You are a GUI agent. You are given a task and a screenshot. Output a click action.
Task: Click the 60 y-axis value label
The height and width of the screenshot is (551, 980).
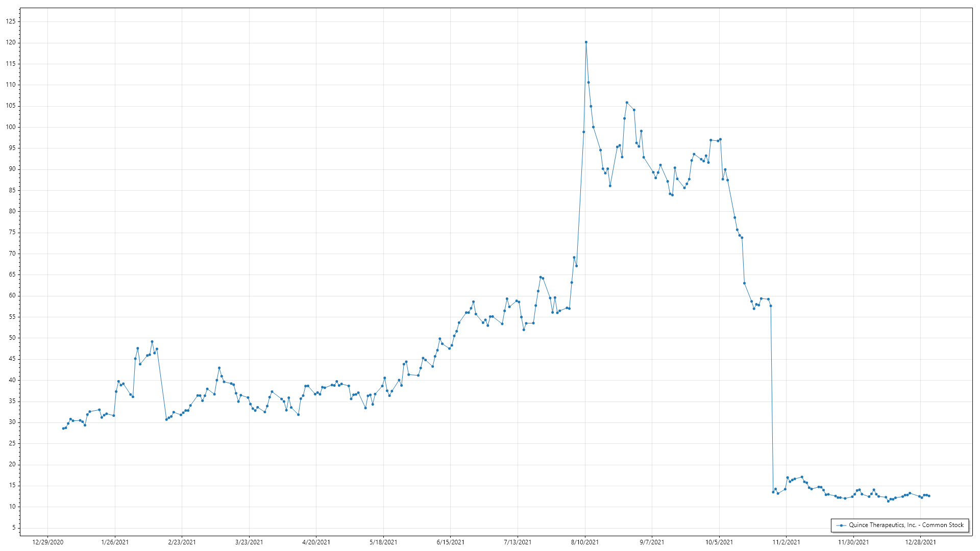[12, 295]
